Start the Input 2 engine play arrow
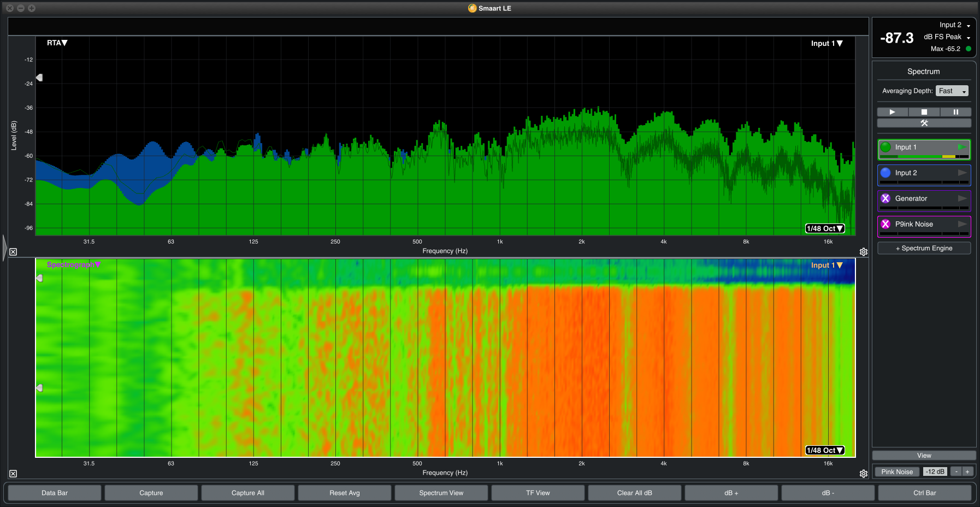This screenshot has width=980, height=507. click(x=962, y=173)
